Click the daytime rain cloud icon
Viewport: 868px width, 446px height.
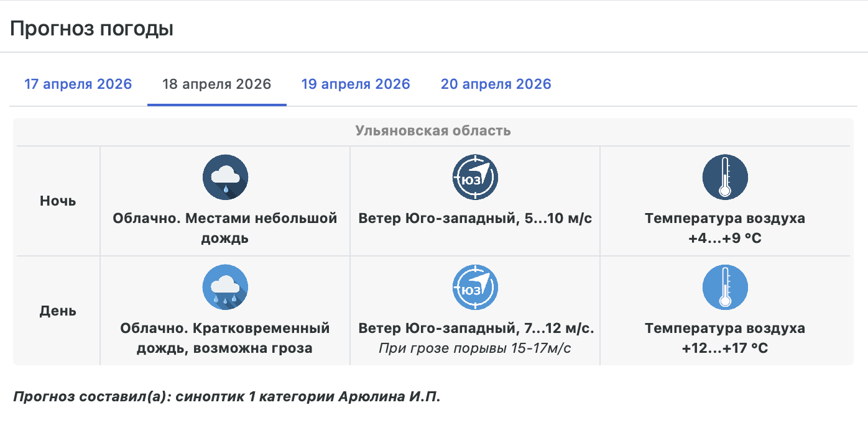[x=225, y=287]
